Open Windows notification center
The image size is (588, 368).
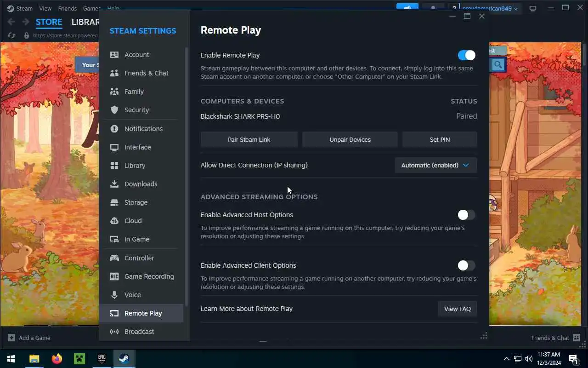[x=573, y=359]
